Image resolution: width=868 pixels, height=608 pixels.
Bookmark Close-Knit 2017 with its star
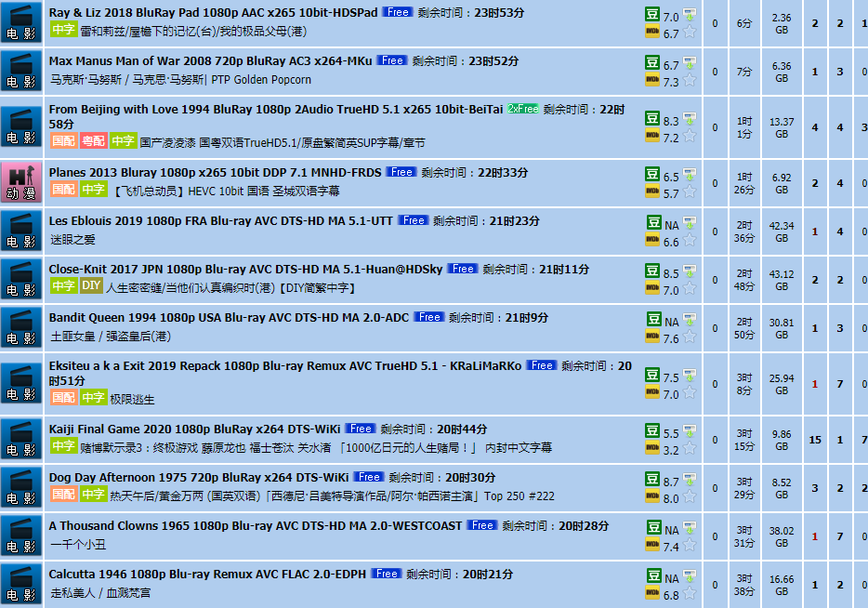(x=690, y=288)
